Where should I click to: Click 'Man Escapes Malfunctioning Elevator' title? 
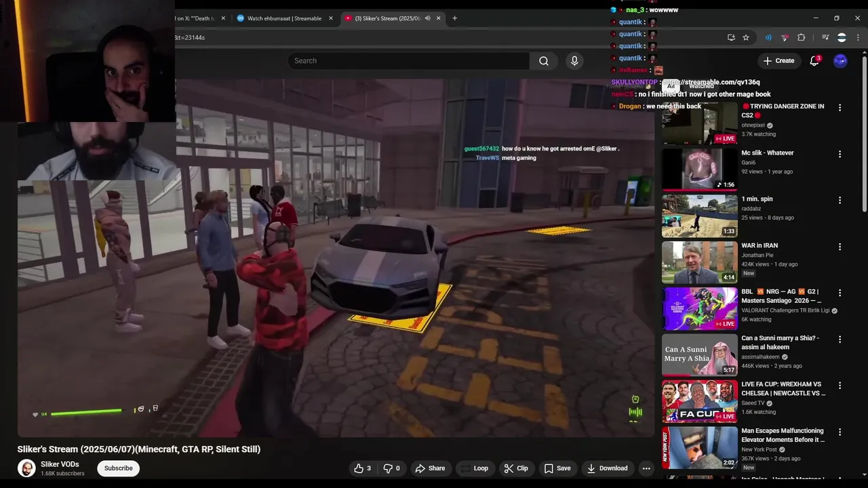783,435
